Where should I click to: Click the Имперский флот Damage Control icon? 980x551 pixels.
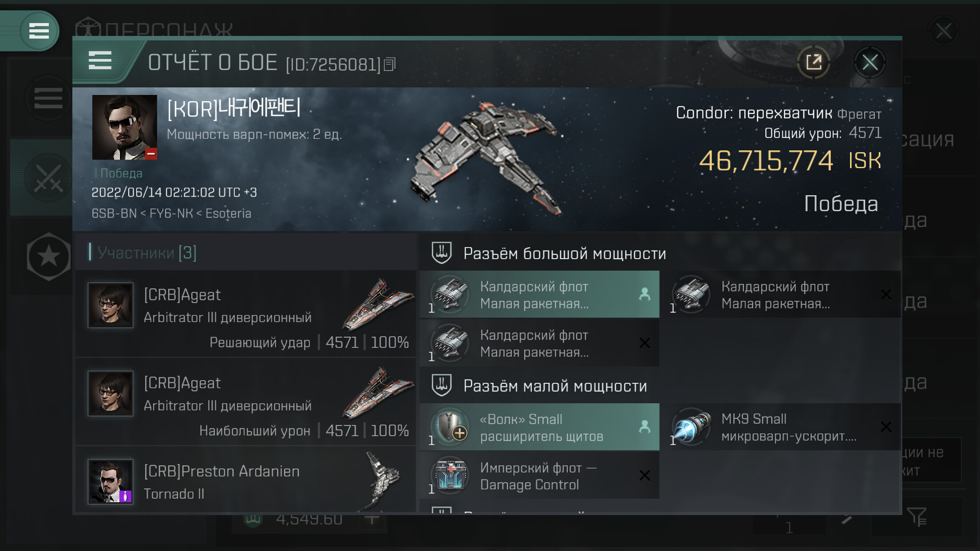(x=450, y=475)
